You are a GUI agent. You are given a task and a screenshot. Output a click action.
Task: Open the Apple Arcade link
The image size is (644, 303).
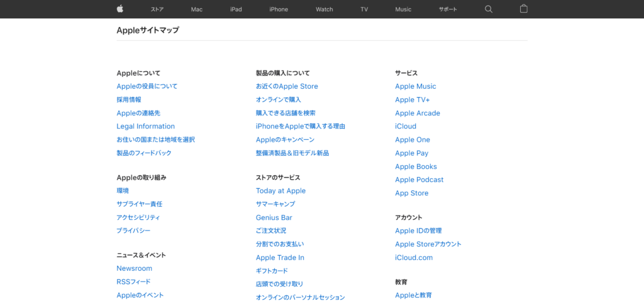pos(417,113)
